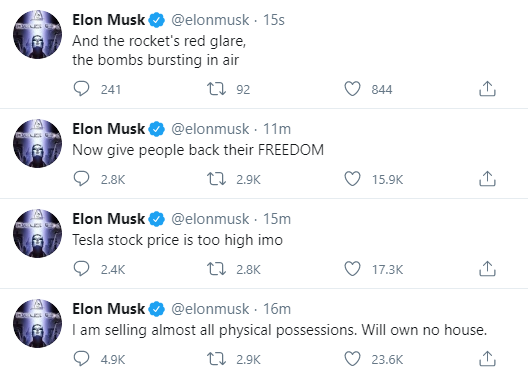Open @elonmusk handle on the 15m tweet
Viewport: 528px width, 376px height.
(x=210, y=219)
